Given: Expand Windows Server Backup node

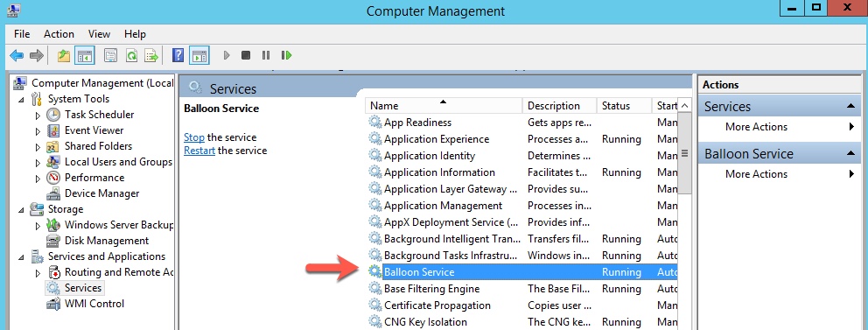Looking at the screenshot, I should tap(38, 225).
